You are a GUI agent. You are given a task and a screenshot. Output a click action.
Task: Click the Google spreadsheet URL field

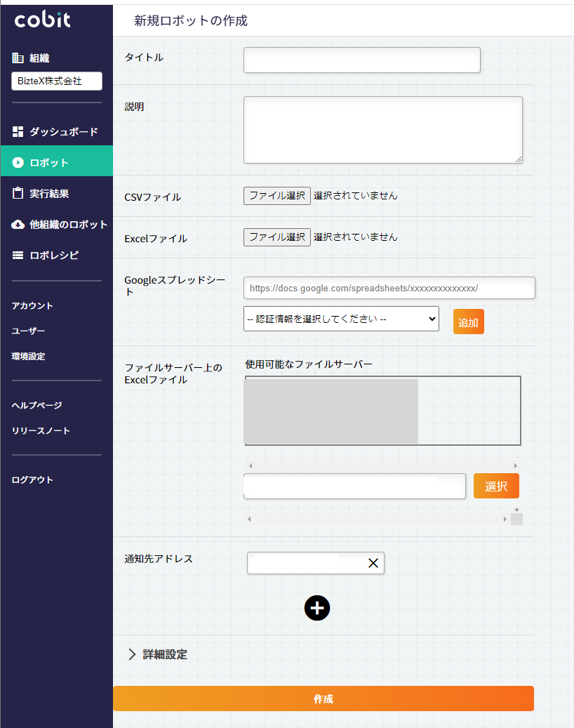point(389,288)
